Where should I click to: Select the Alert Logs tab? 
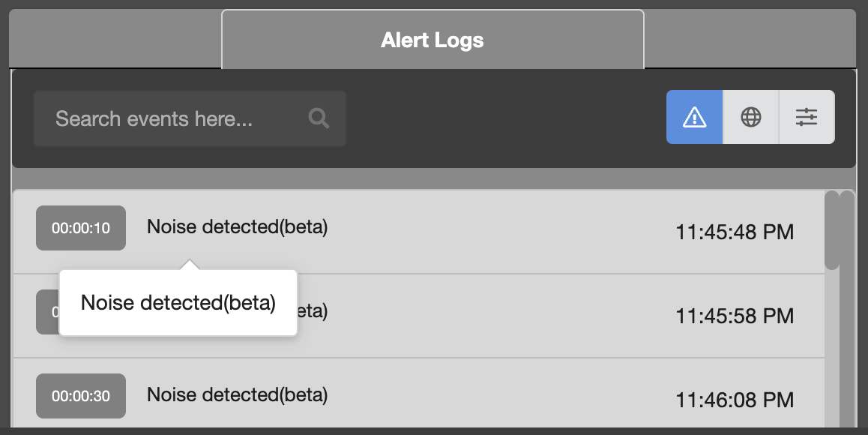click(433, 40)
